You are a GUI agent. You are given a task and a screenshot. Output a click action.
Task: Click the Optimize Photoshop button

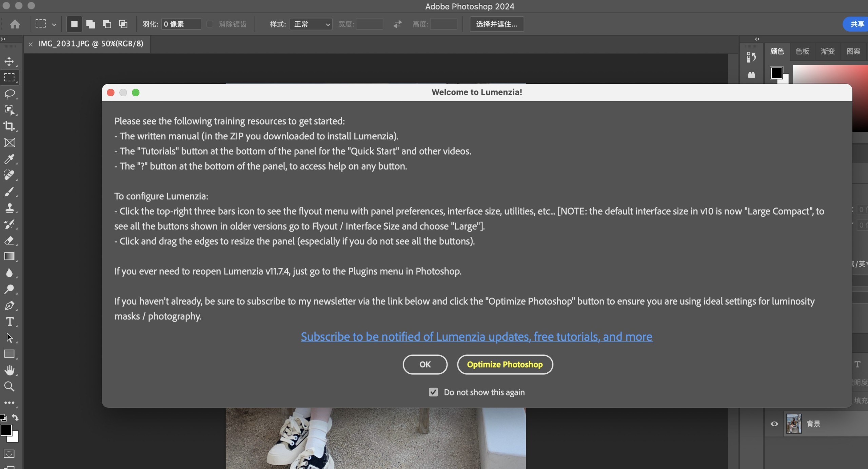click(x=505, y=365)
